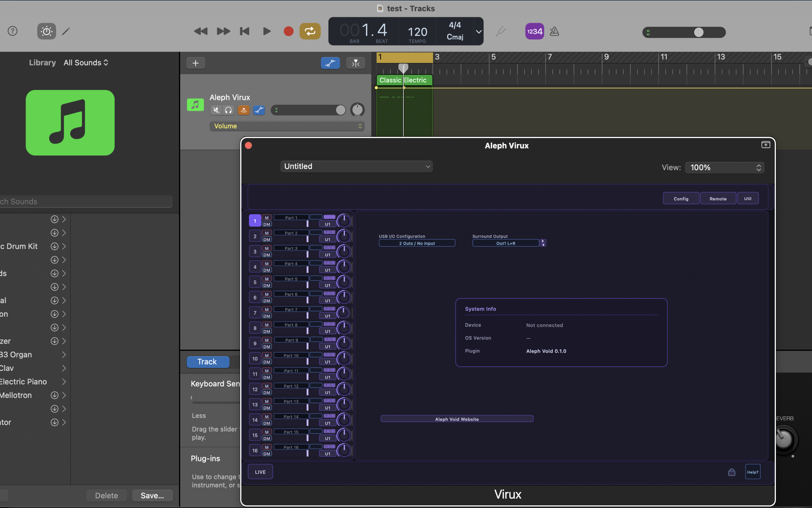The width and height of the screenshot is (812, 508).
Task: Click bar 5 on the timeline ruler
Action: click(493, 57)
